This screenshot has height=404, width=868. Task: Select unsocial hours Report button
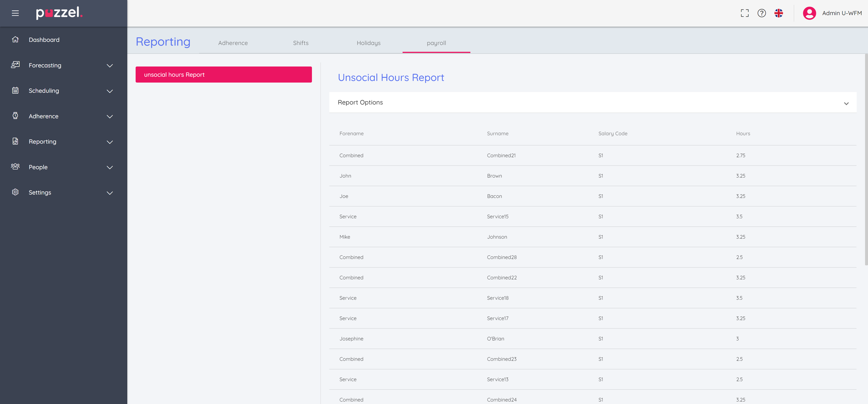pyautogui.click(x=223, y=74)
